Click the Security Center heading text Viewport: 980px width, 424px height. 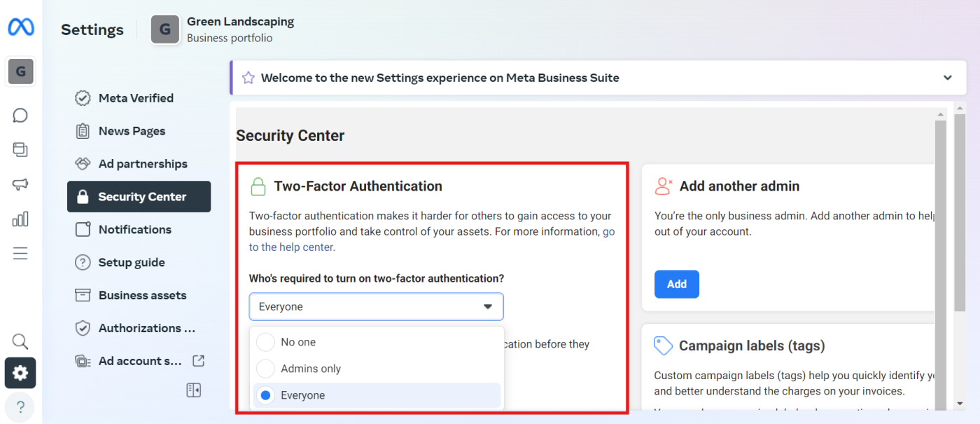tap(290, 135)
